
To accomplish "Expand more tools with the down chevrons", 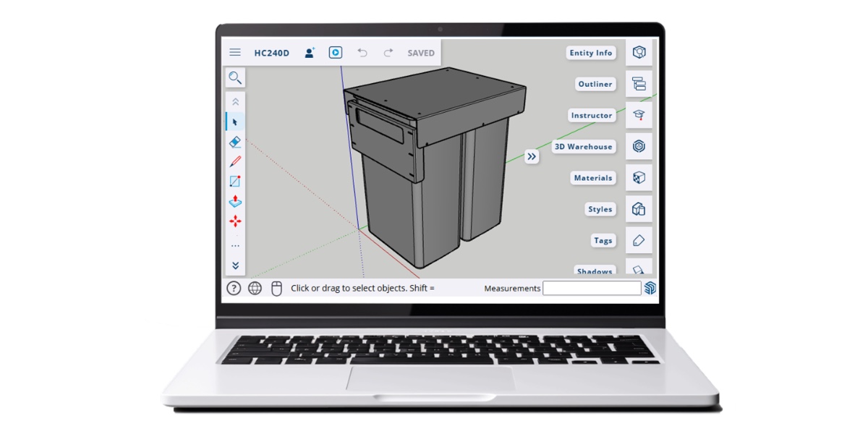I will [235, 265].
